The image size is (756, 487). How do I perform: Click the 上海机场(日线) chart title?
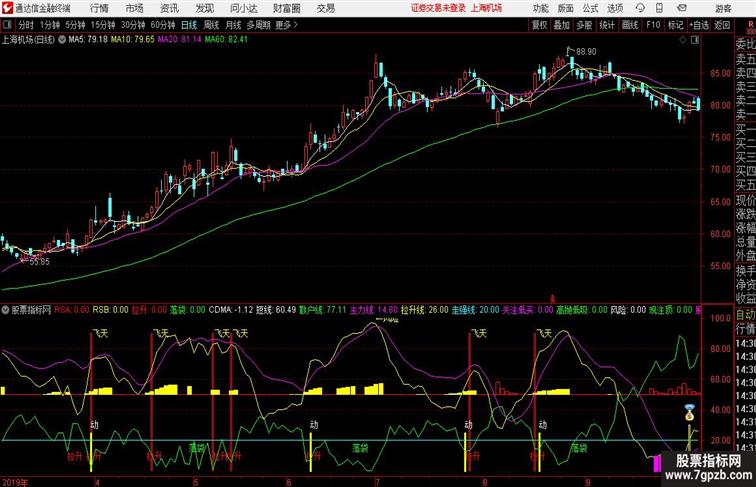tap(28, 40)
